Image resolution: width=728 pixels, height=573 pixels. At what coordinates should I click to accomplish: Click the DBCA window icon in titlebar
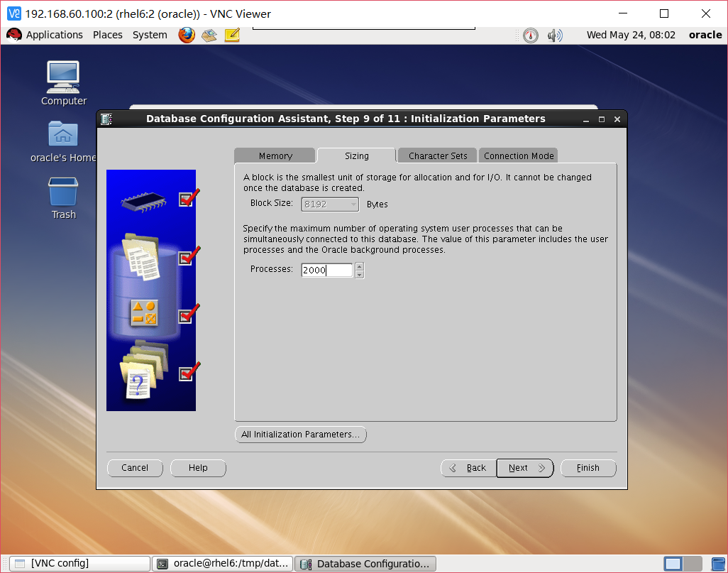(107, 119)
